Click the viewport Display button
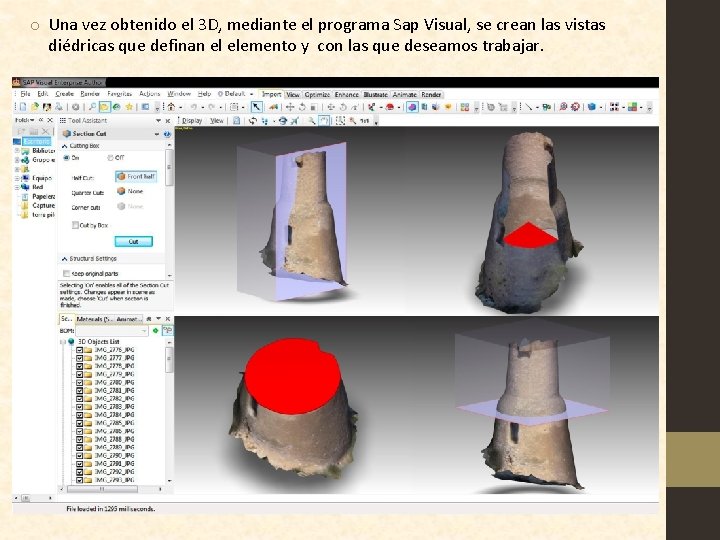This screenshot has height=540, width=720. pyautogui.click(x=192, y=121)
